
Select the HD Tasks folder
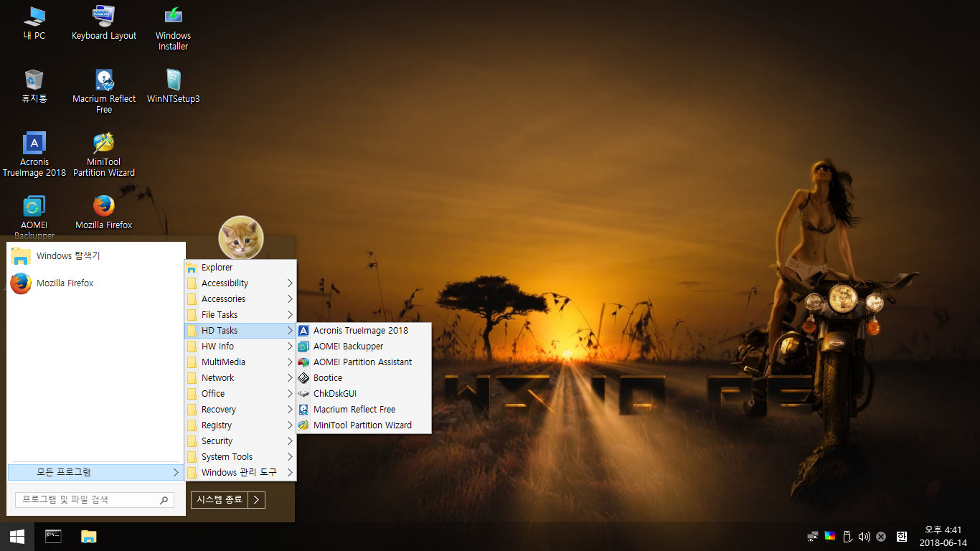pyautogui.click(x=240, y=331)
